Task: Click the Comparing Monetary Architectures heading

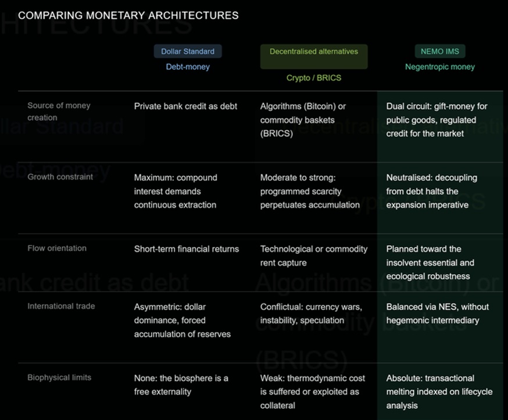Action: [x=128, y=15]
